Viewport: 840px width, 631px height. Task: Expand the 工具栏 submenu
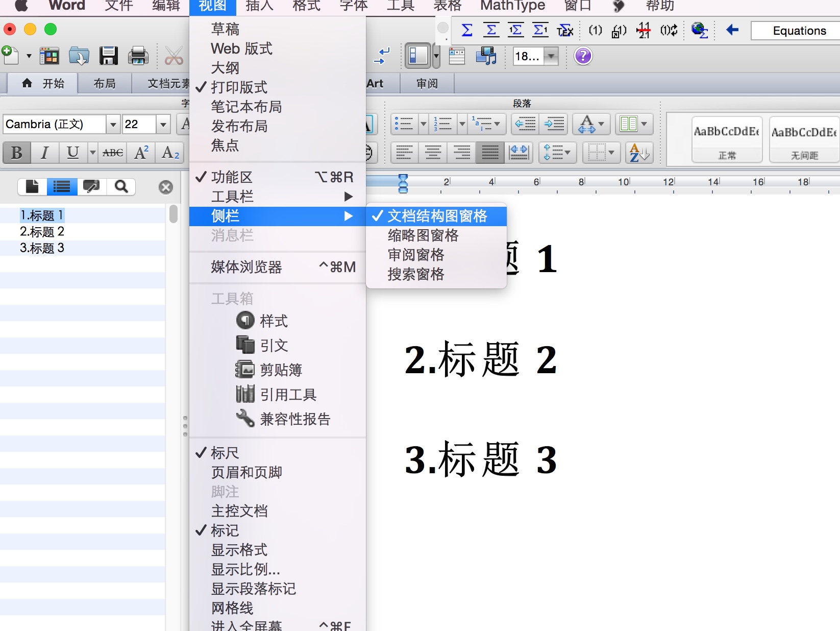pyautogui.click(x=278, y=197)
